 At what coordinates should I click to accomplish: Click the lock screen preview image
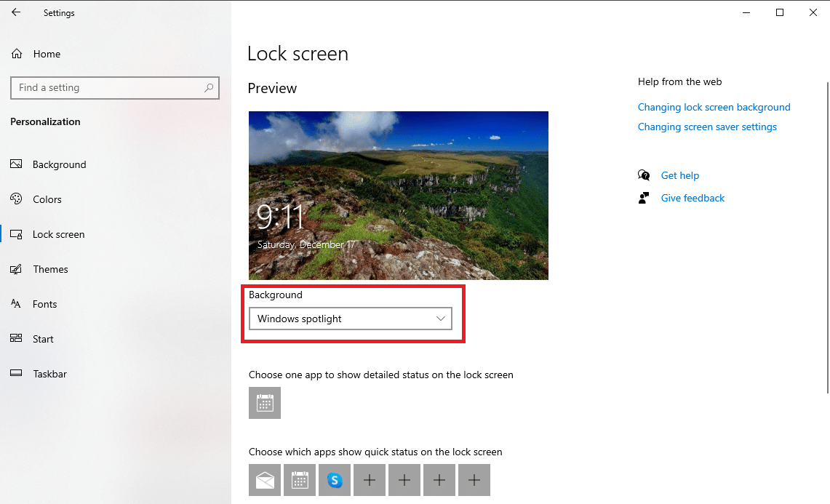399,196
